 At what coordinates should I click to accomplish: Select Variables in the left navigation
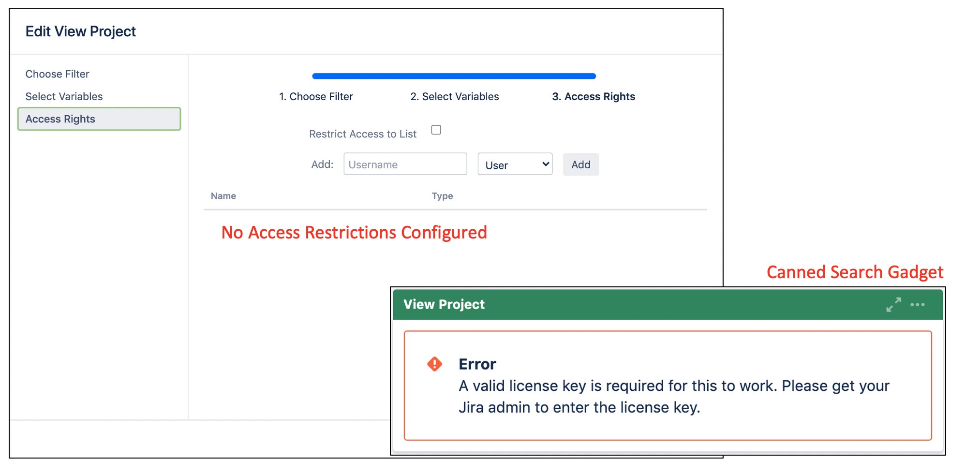point(64,96)
